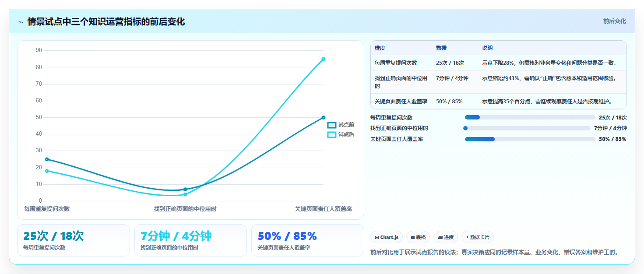Click the 数据卡片 chip
644x274 pixels.
click(478, 237)
